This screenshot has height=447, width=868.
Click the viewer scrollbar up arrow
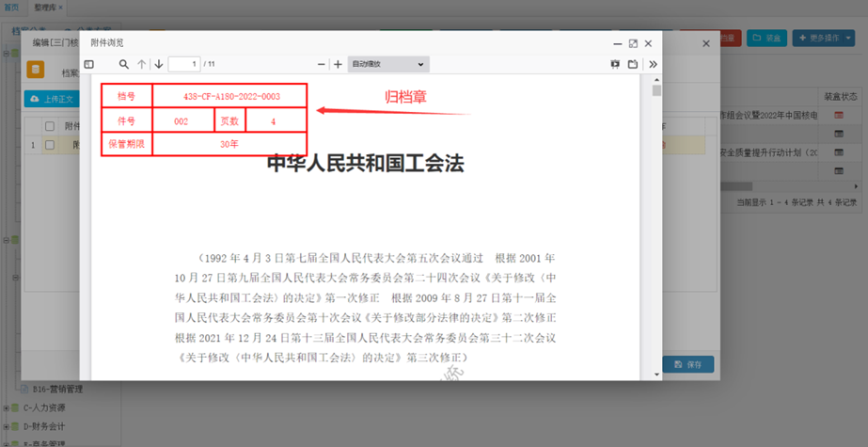tap(656, 80)
